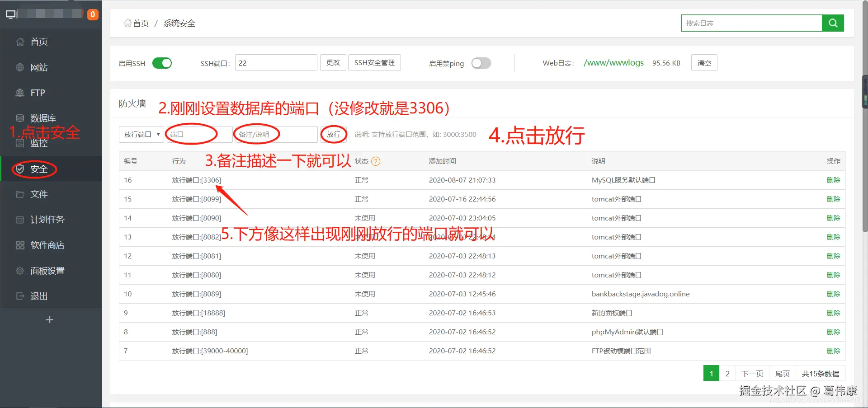868x408 pixels.
Task: Delete the port 8081 rule
Action: click(833, 256)
